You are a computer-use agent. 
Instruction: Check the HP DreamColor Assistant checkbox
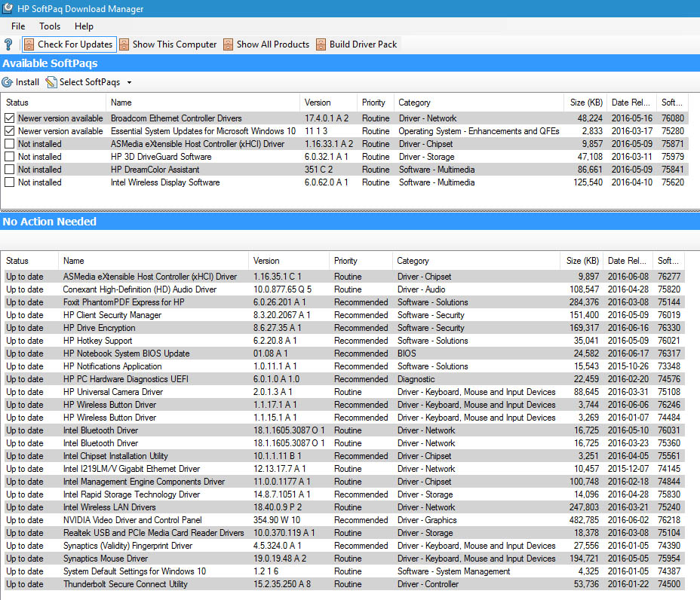tap(9, 170)
